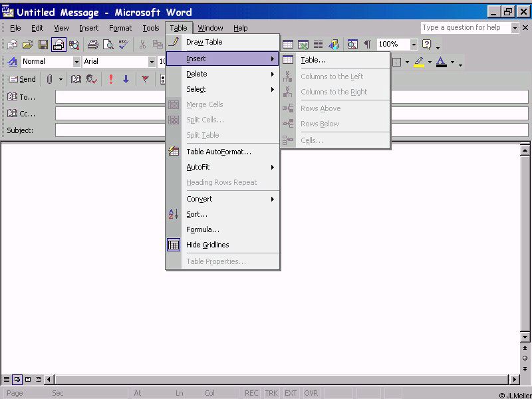Viewport: 532px width, 399px height.
Task: Click the Insert File paperclip icon
Action: point(49,79)
